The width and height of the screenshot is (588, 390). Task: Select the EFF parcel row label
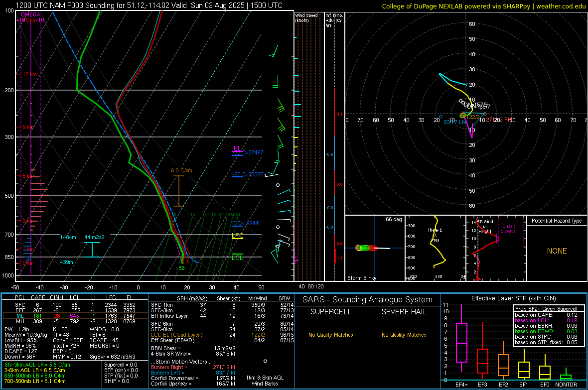pyautogui.click(x=20, y=310)
